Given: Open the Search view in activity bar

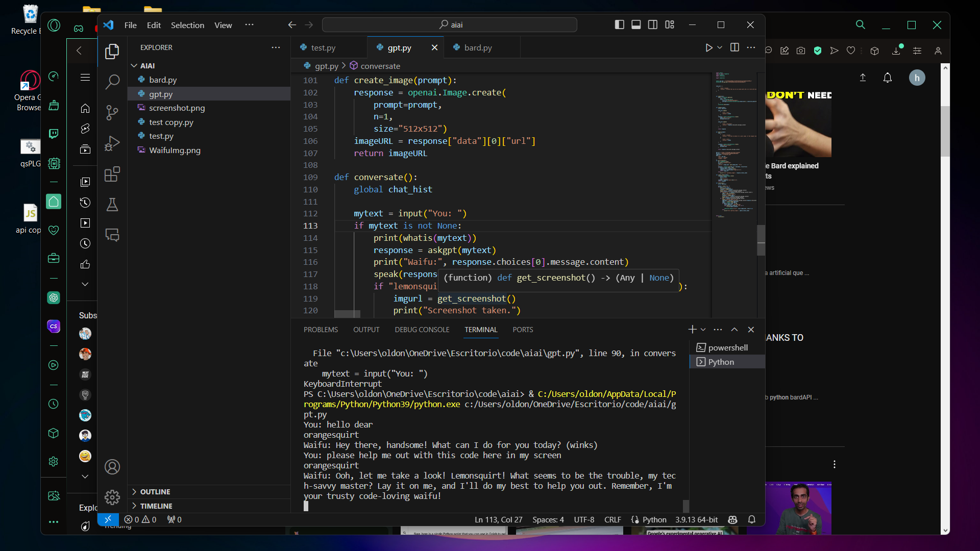Looking at the screenshot, I should (112, 82).
